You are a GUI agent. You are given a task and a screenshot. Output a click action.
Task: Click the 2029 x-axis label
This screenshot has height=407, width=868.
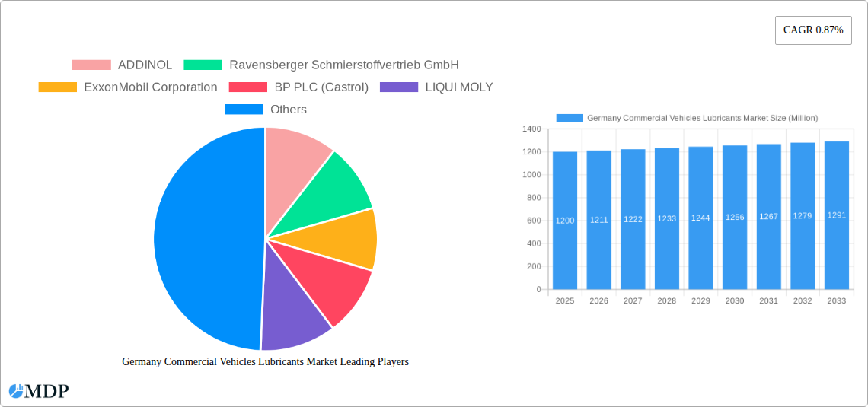700,300
